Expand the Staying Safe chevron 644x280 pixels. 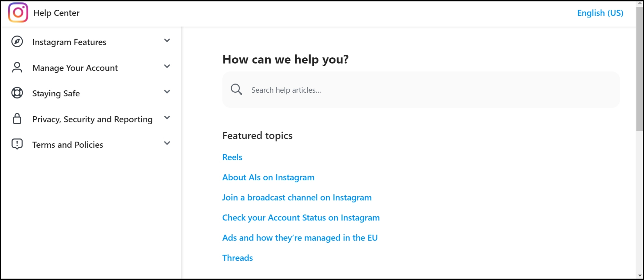pos(167,92)
